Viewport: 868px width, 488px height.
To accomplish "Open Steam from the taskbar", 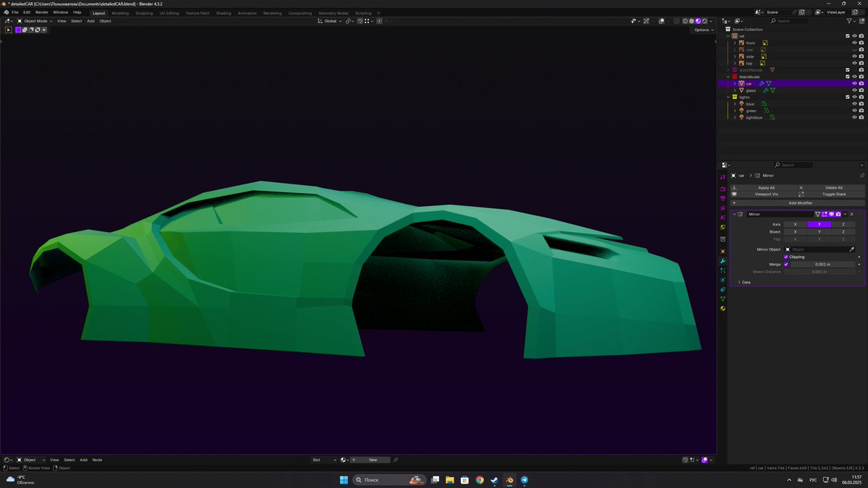I will [494, 479].
